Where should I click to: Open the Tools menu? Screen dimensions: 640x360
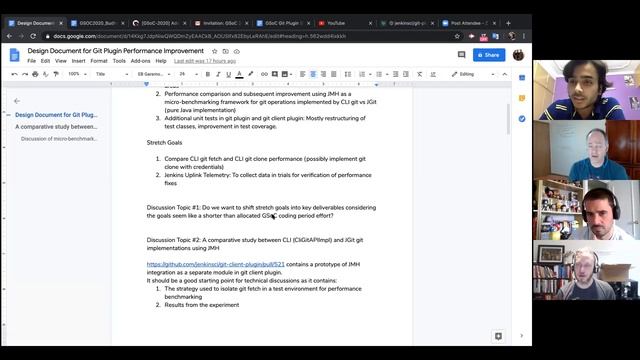(x=119, y=61)
